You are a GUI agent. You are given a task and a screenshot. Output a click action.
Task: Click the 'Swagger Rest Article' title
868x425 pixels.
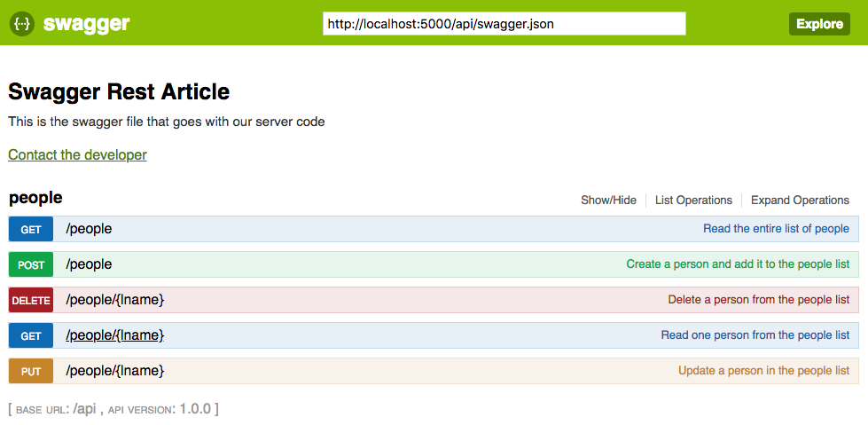click(x=119, y=91)
